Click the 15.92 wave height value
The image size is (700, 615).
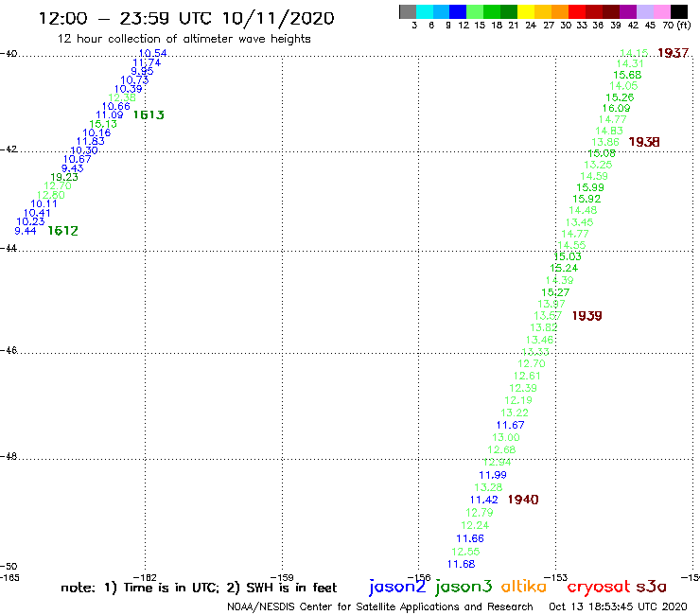coord(586,199)
